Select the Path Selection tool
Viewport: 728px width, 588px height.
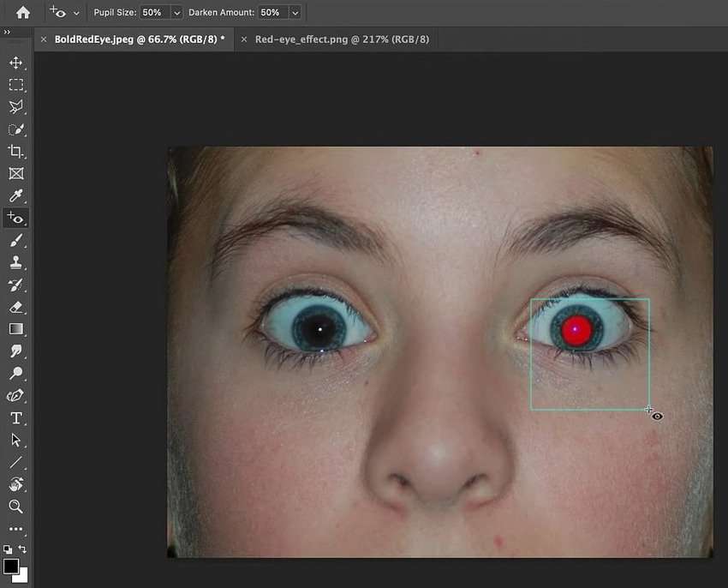[16, 441]
